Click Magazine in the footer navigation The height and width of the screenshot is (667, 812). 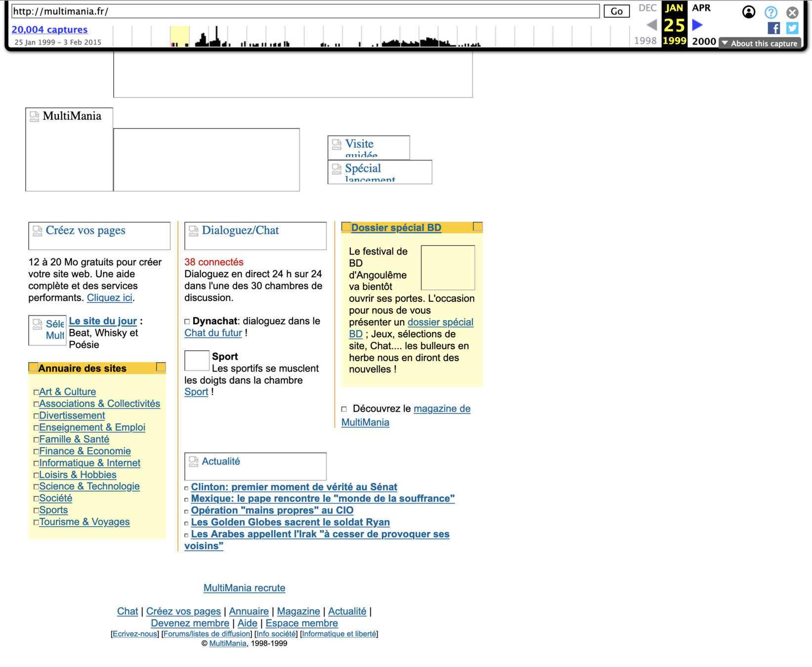click(x=299, y=611)
